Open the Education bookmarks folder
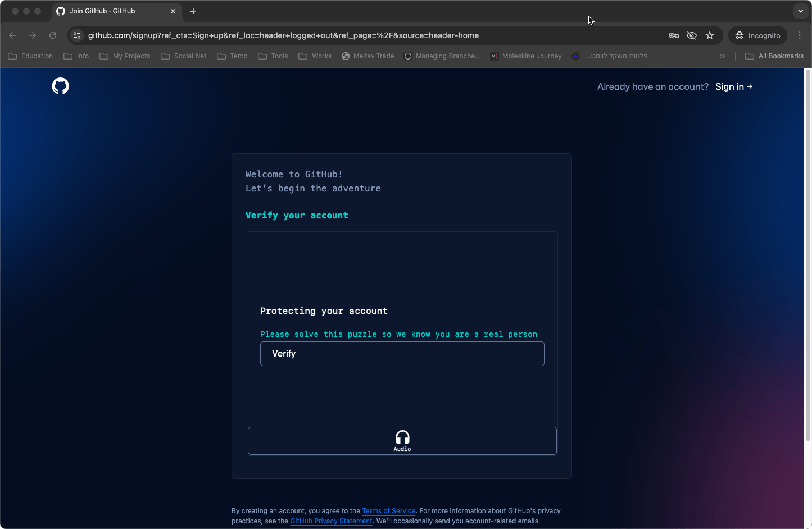Screen dimensions: 812x529 pos(31,56)
